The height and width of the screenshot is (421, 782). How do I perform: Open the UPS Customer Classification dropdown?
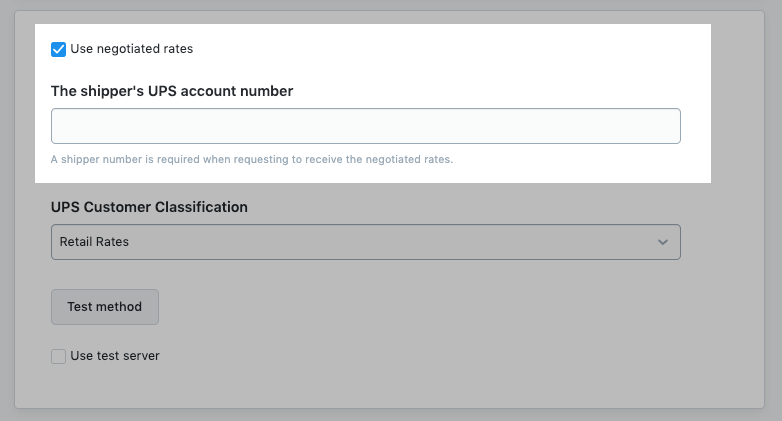(x=365, y=242)
